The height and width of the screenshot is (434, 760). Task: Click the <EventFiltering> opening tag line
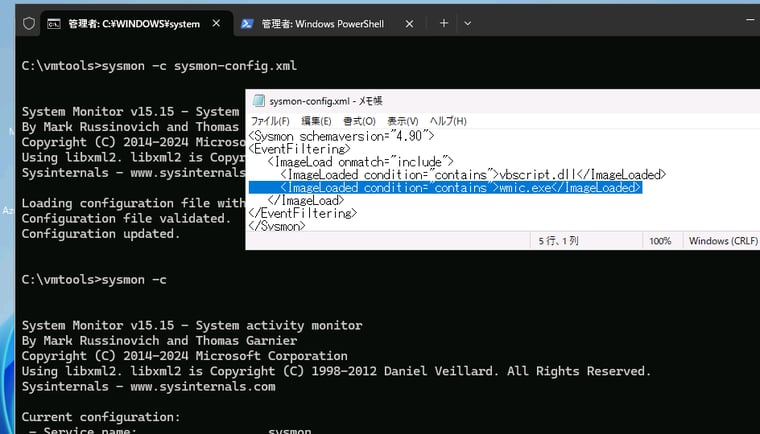point(300,149)
